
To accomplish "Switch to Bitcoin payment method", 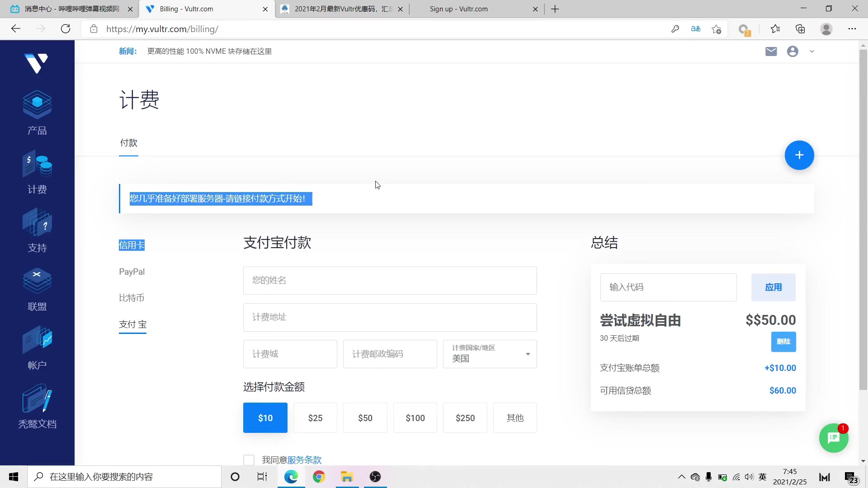I will coord(132,298).
